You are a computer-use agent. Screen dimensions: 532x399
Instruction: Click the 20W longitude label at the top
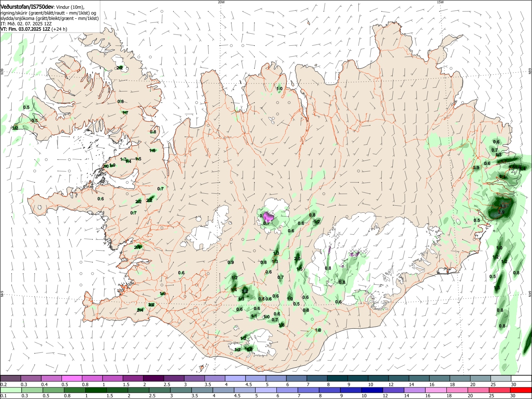[x=221, y=2]
